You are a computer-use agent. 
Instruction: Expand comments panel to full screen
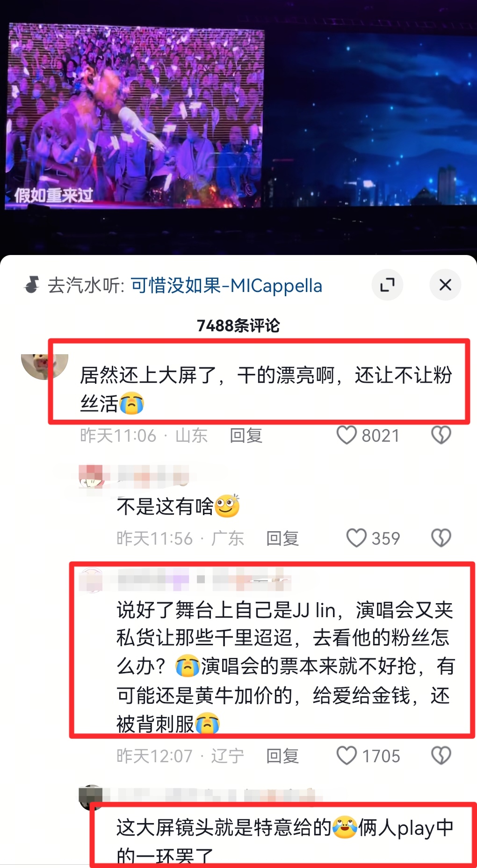tap(387, 284)
